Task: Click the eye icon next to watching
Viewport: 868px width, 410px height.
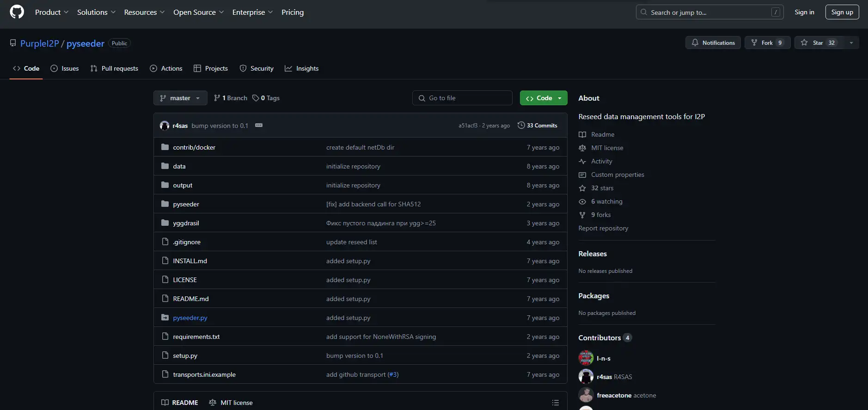Action: pyautogui.click(x=582, y=202)
